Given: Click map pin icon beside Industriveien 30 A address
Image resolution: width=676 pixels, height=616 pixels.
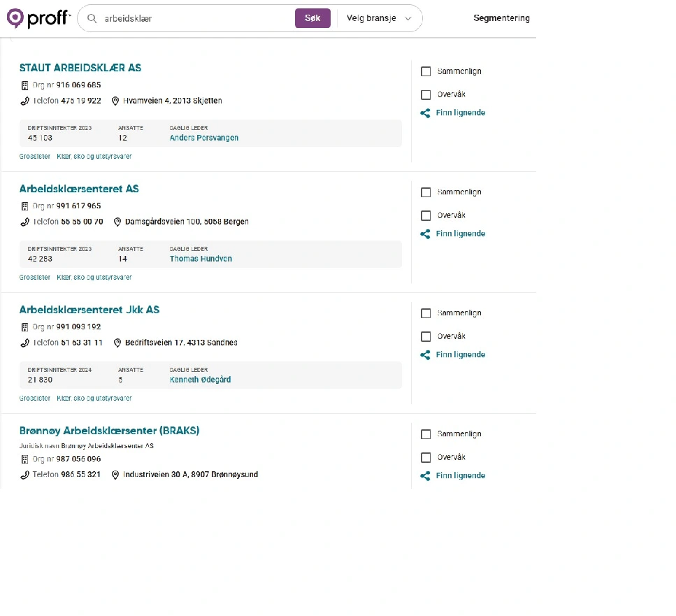Looking at the screenshot, I should point(115,475).
